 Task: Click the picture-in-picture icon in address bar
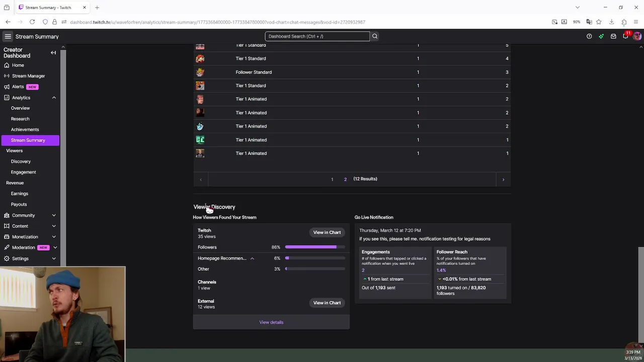(x=554, y=22)
